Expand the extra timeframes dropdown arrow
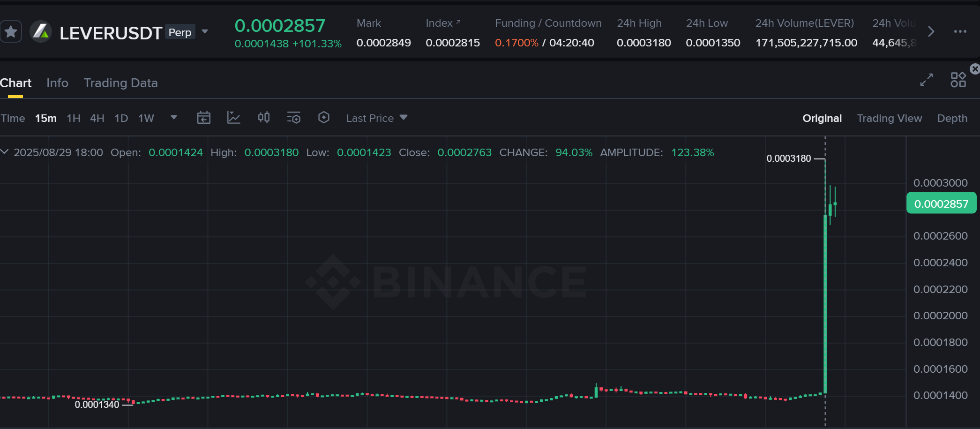The image size is (980, 429). pos(173,118)
